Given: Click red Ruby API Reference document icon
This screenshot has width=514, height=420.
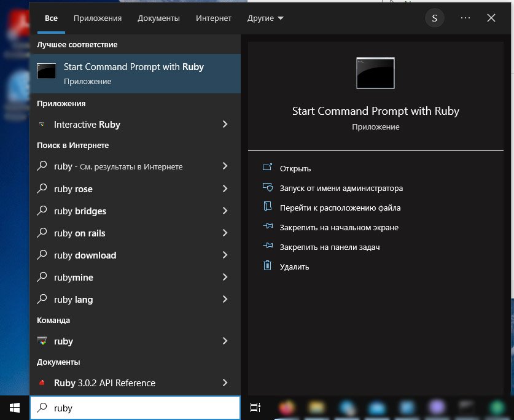Looking at the screenshot, I should click(42, 383).
